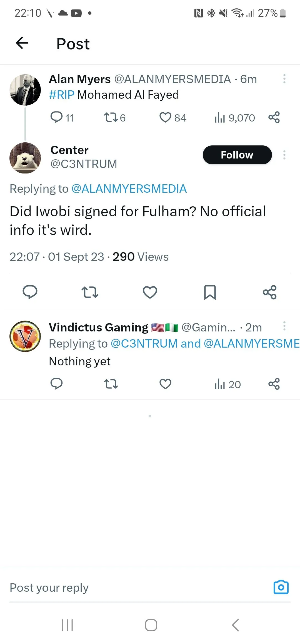Image resolution: width=300 pixels, height=644 pixels.
Task: Attach photo using camera icon
Action: [281, 587]
